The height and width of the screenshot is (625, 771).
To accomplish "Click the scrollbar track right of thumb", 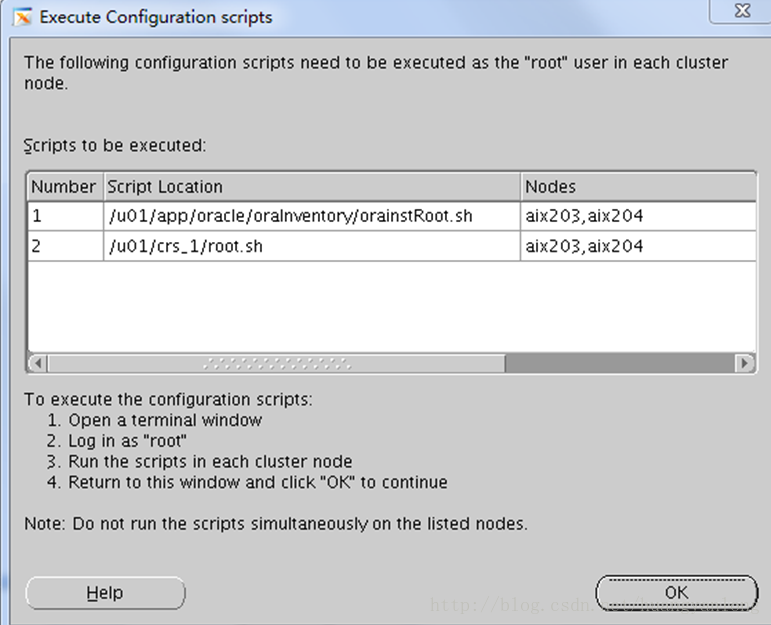I will [x=618, y=363].
